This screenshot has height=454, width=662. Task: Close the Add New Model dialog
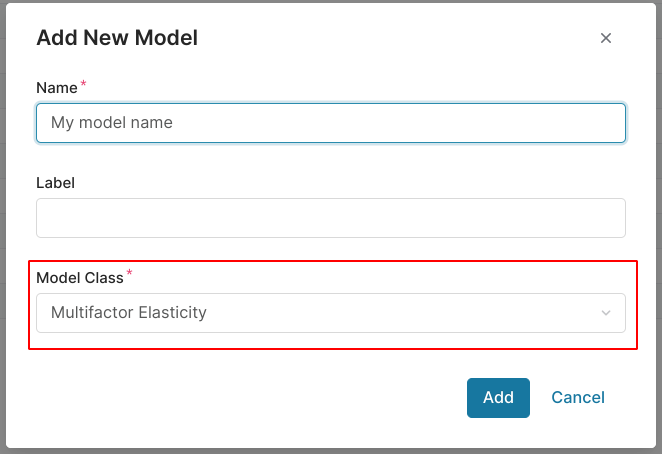pos(605,39)
